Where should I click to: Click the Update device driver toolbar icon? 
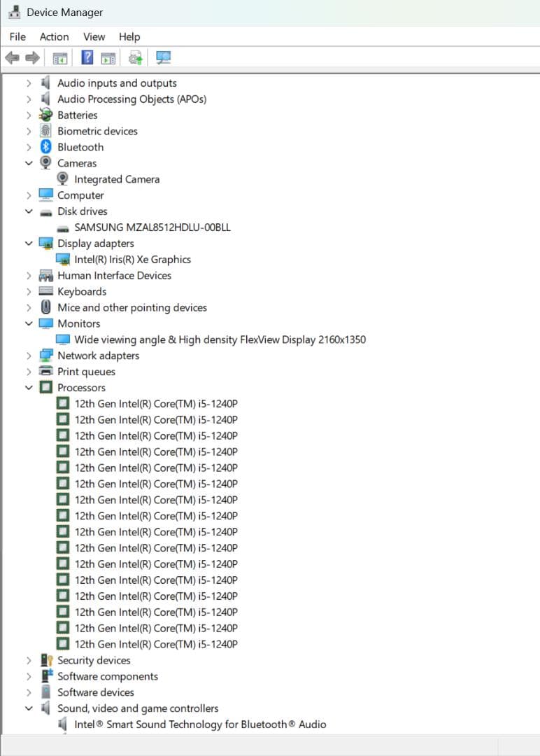coord(136,58)
